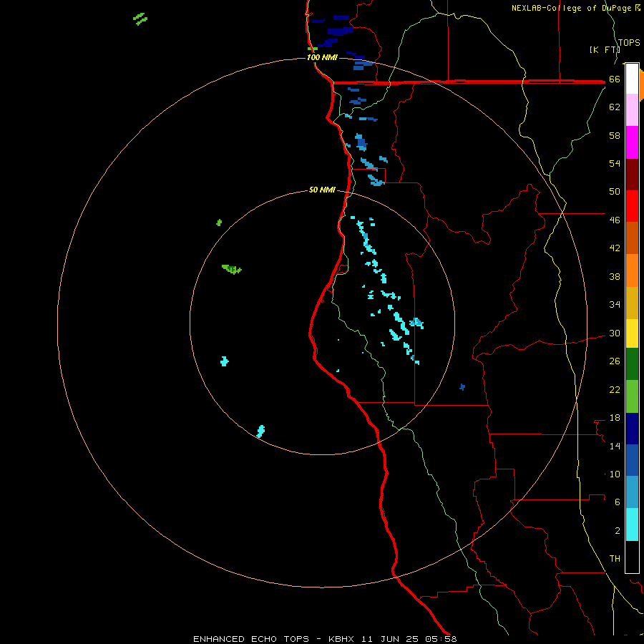The height and width of the screenshot is (644, 644).
Task: Click the 26 legend value
Action: (x=615, y=361)
